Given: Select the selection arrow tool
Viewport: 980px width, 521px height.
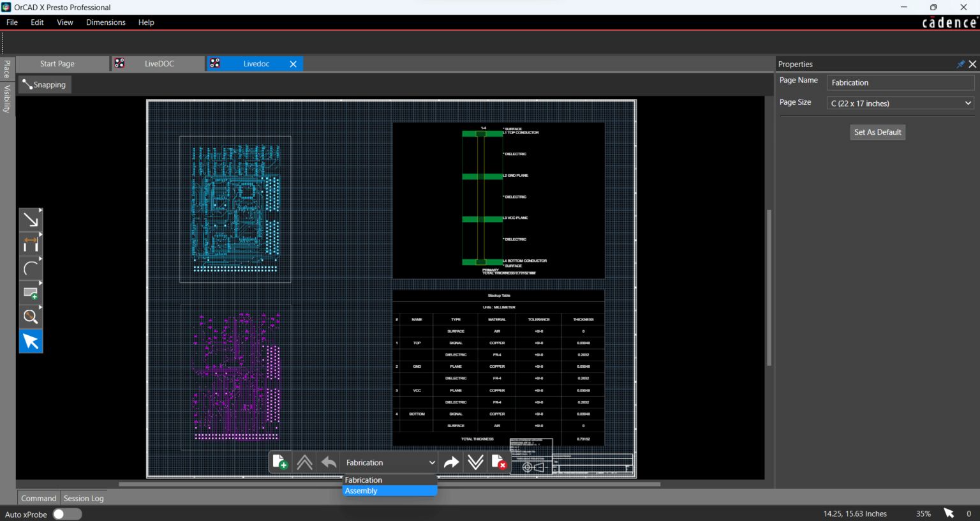Looking at the screenshot, I should click(30, 340).
